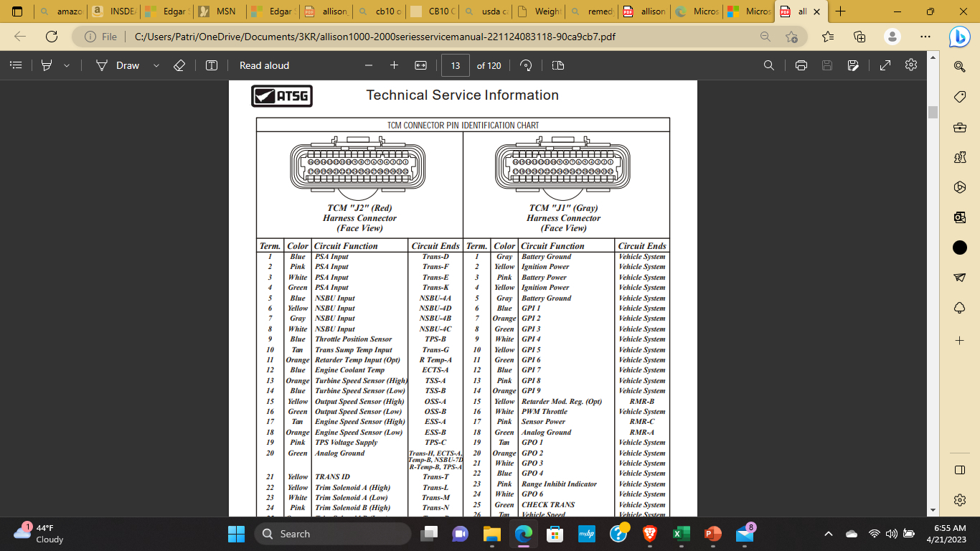Open the paper plane sidebar app

960,278
